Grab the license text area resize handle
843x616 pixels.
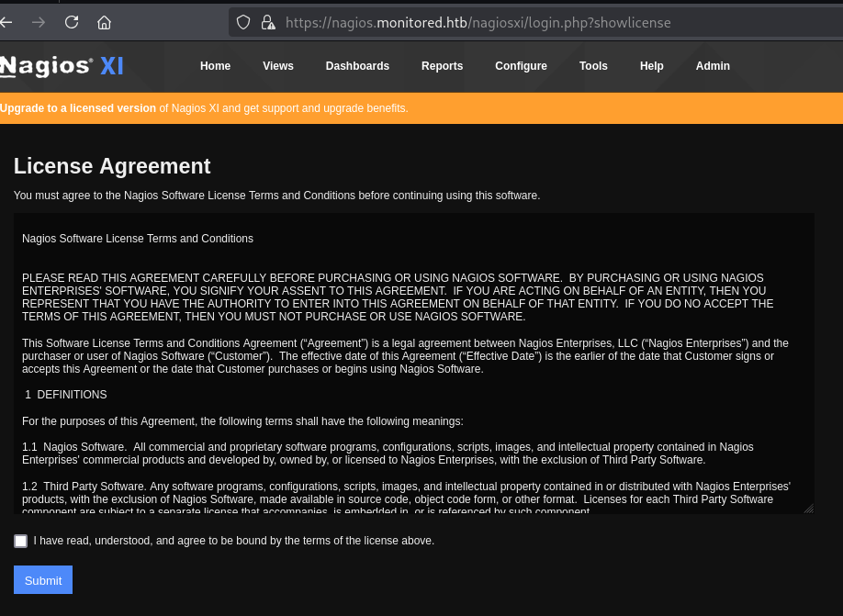pos(809,509)
